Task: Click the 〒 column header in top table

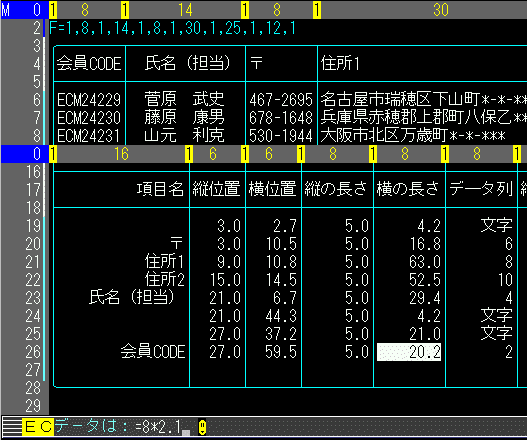Action: [x=256, y=63]
